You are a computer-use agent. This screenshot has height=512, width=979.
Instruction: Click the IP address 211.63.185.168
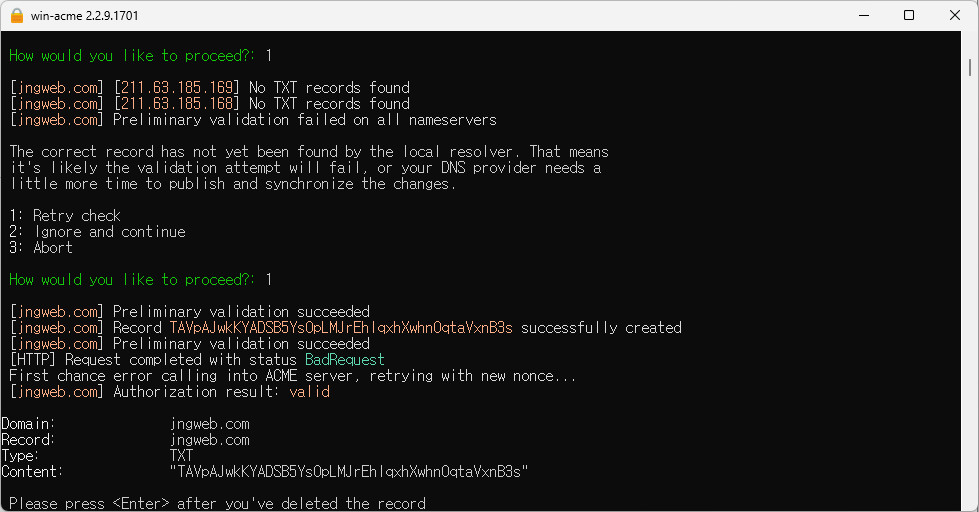point(177,104)
